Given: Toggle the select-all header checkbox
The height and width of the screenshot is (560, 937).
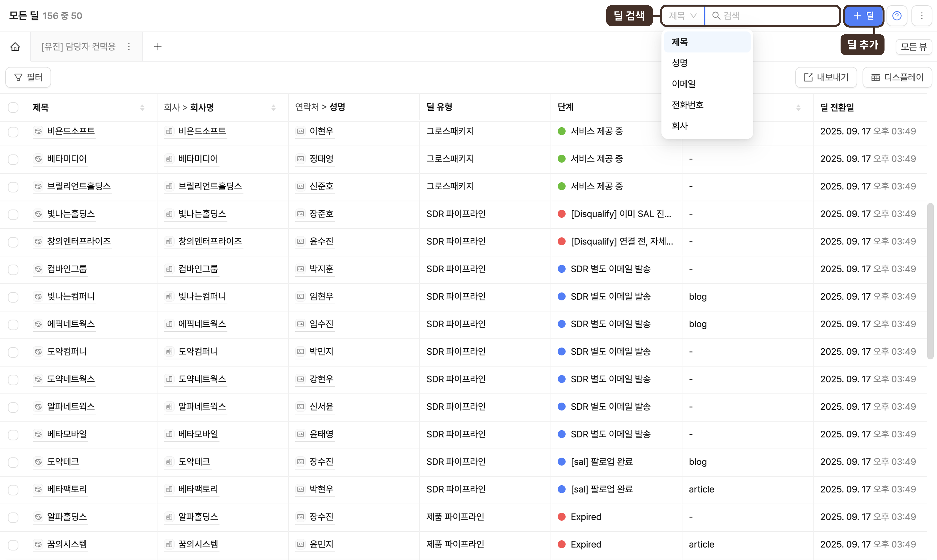Looking at the screenshot, I should (13, 108).
